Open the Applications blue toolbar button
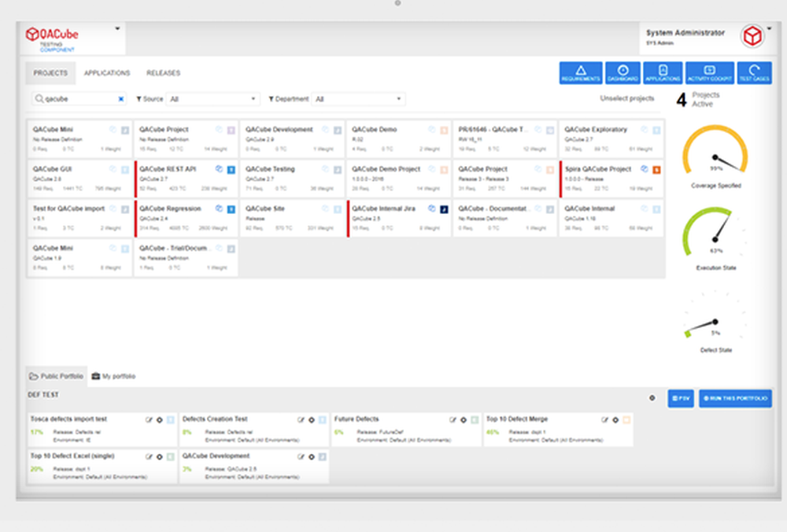This screenshot has width=787, height=532. pos(663,72)
